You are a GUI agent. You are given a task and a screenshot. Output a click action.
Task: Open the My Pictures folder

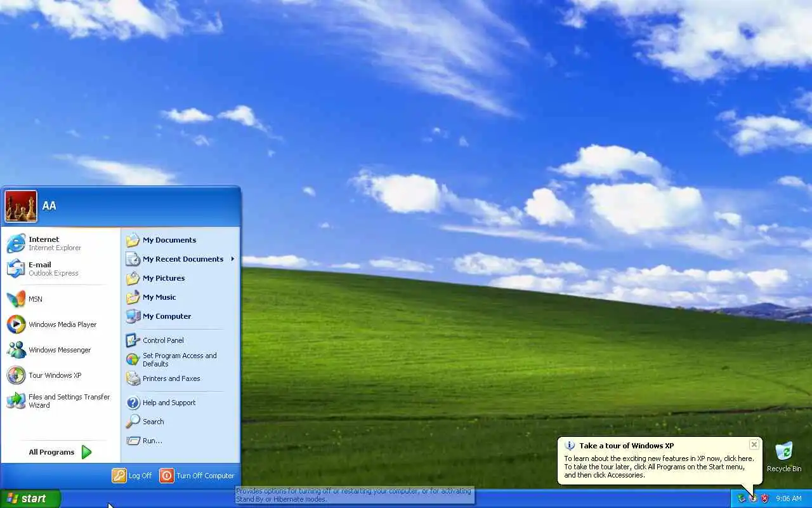point(180,278)
